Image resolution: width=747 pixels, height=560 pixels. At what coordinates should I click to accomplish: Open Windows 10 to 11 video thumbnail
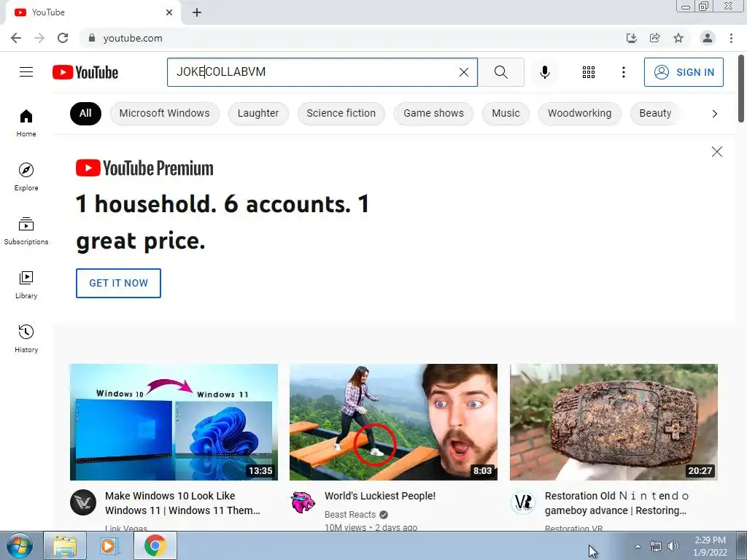click(174, 422)
